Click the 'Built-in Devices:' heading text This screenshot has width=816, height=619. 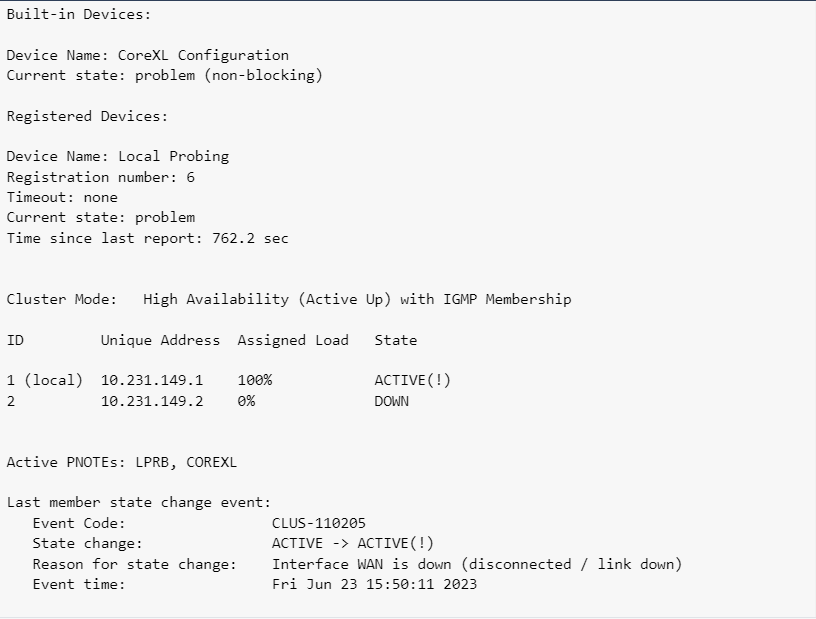tap(79, 14)
